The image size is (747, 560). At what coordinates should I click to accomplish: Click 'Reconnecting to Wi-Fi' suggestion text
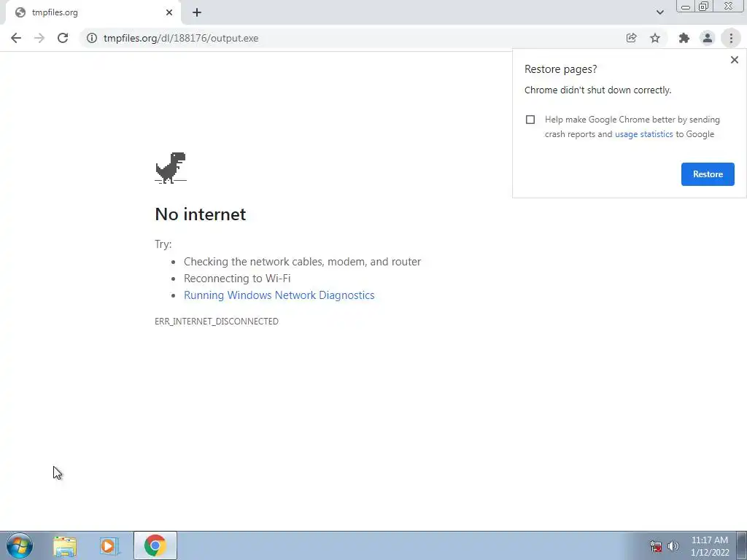(x=237, y=278)
